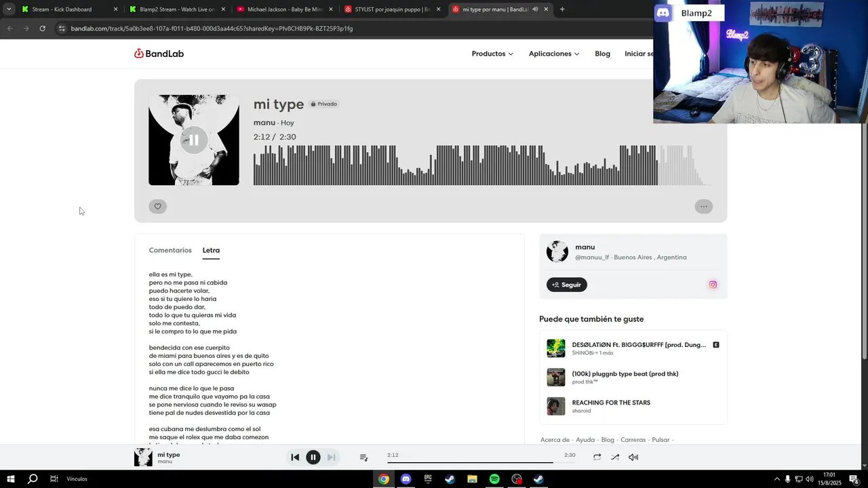Open OBS Studio from the taskbar
This screenshot has height=488, width=868.
[x=517, y=479]
